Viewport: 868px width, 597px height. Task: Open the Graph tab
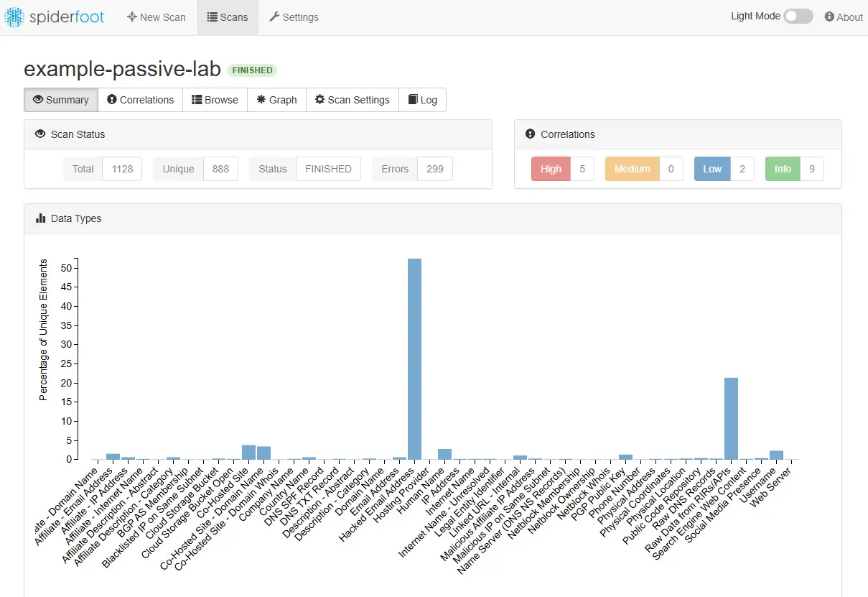(x=276, y=100)
